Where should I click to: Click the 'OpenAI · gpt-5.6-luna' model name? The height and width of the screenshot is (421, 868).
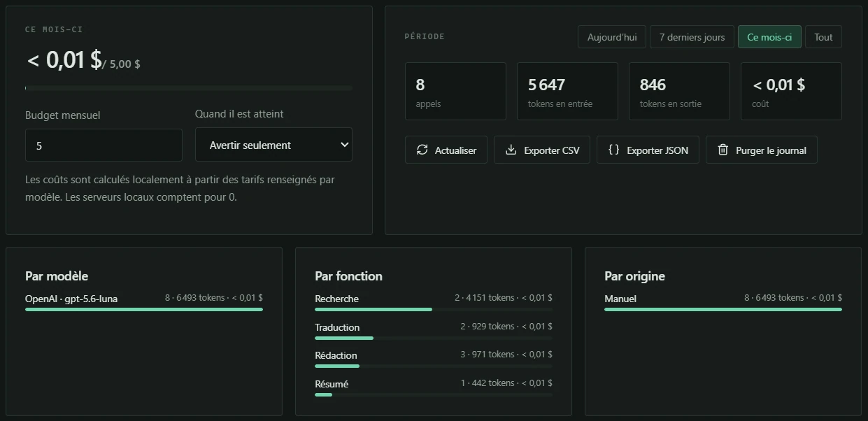pos(71,299)
